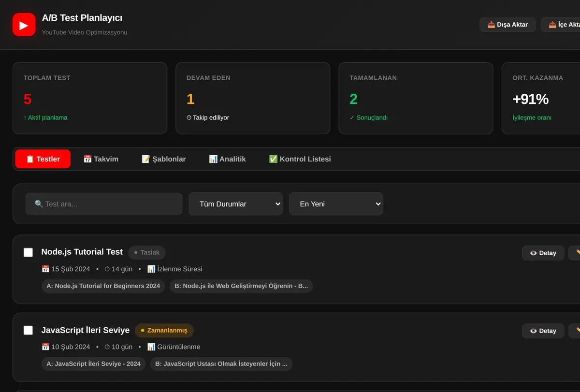
Task: Click the calendar icon beside 15 Şub 2024
Action: 45,269
